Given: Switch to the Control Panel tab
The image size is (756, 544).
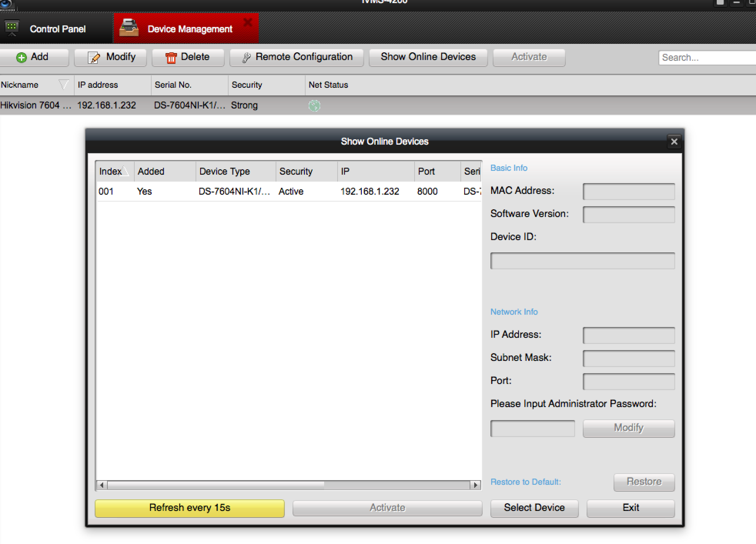Looking at the screenshot, I should click(x=57, y=29).
